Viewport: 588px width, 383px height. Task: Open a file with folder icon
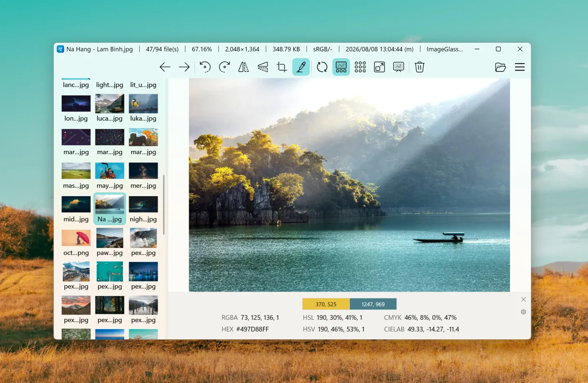coord(500,67)
